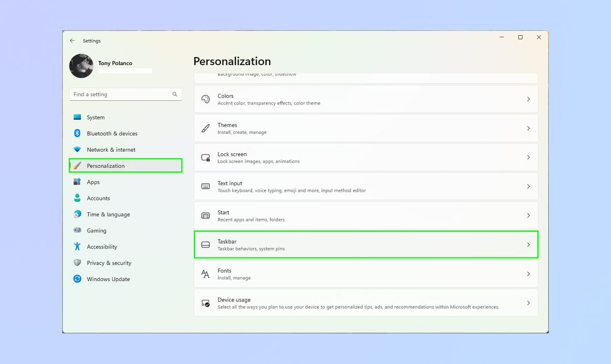Go back using the back arrow
611x364 pixels.
72,41
